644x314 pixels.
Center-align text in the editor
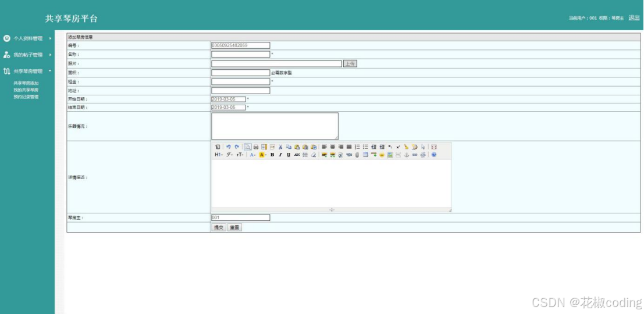[333, 147]
